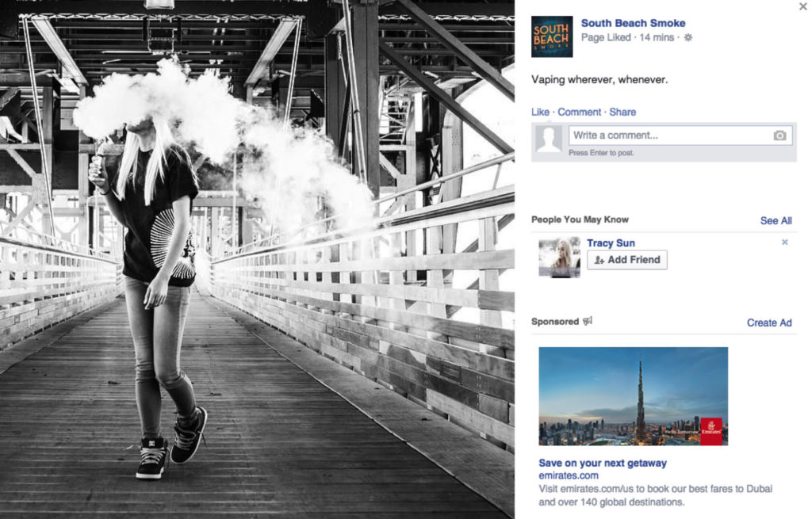Click the Comment link under the post
Image resolution: width=812 pixels, height=519 pixels.
579,112
